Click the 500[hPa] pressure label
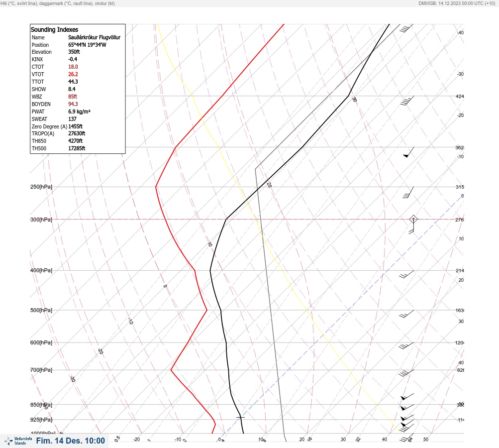 (41, 310)
